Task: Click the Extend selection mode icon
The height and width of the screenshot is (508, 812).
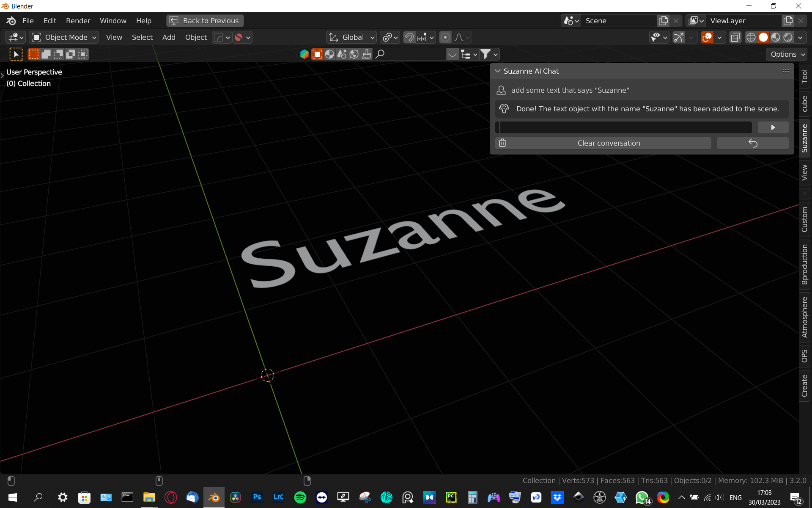Action: [x=46, y=54]
